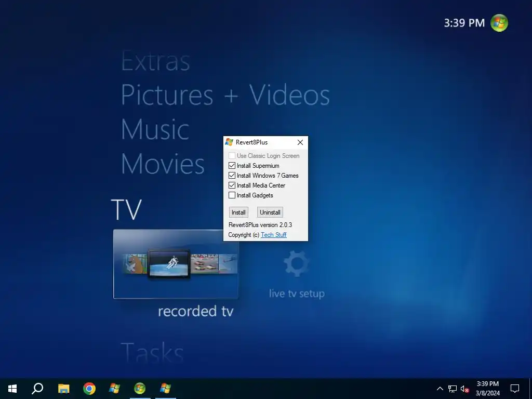
Task: Select Tasks in Media Center menu
Action: point(152,352)
